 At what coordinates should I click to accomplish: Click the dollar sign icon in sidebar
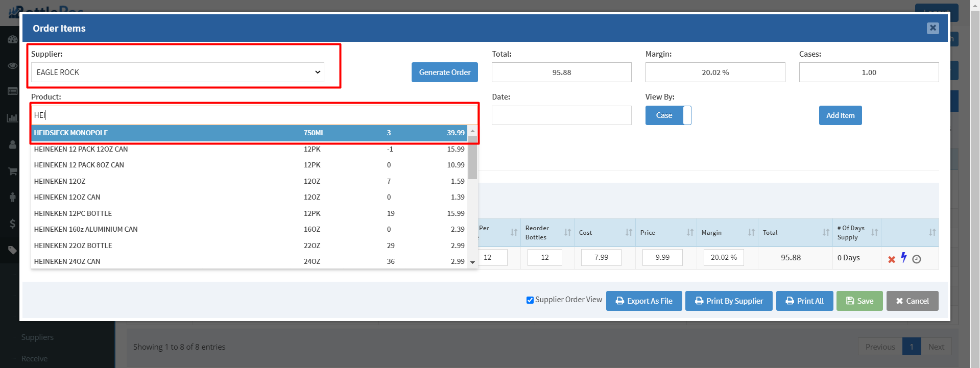(12, 224)
